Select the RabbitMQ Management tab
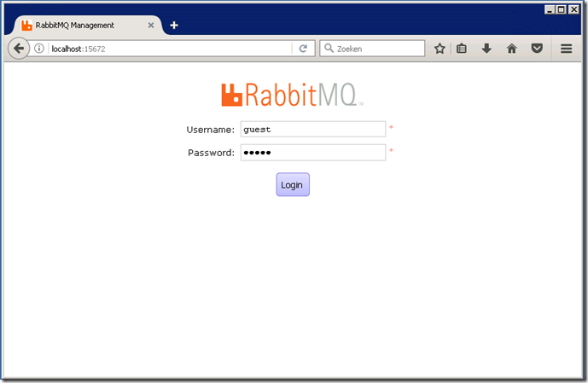Image resolution: width=588 pixels, height=383 pixels. (x=88, y=25)
